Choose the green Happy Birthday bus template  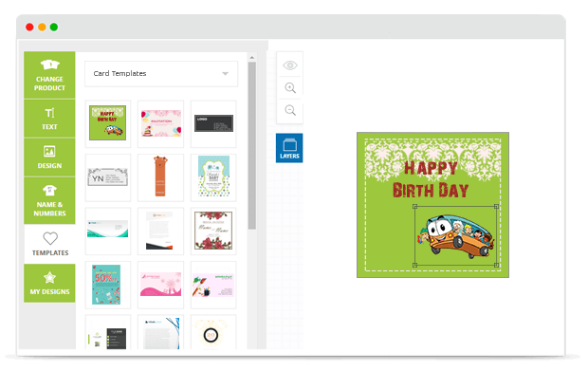pos(108,123)
